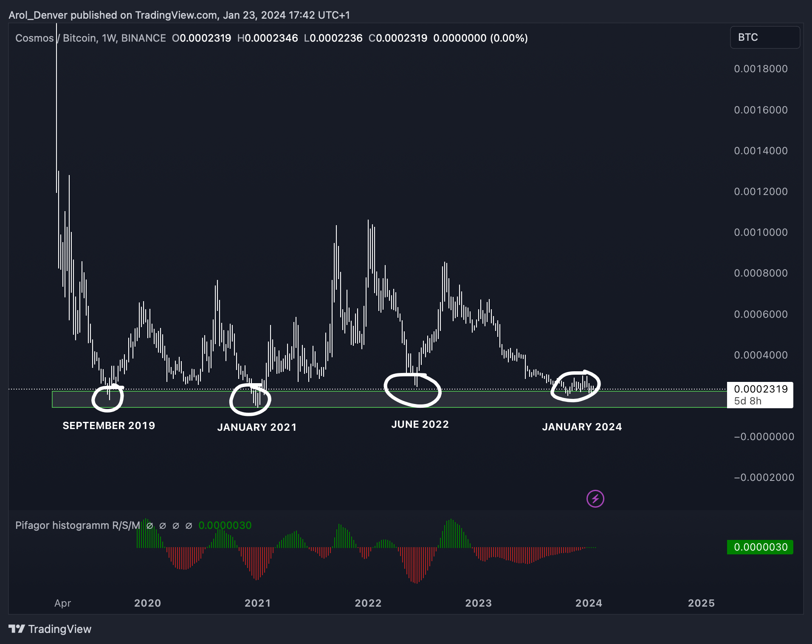
Task: Click the current price label 0.0002319
Action: 760,389
